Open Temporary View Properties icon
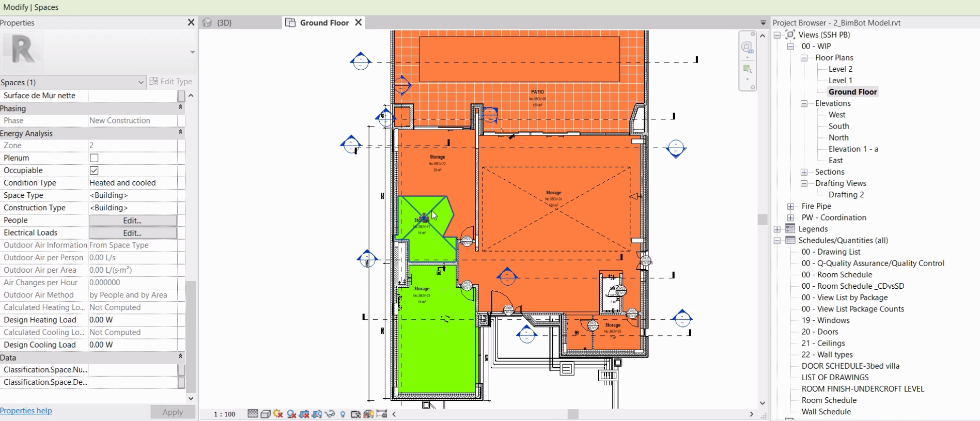 point(355,414)
